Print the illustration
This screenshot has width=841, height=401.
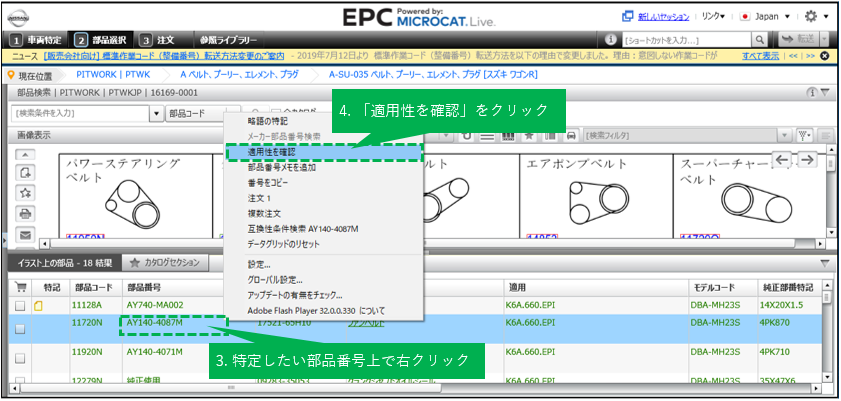pos(25,213)
